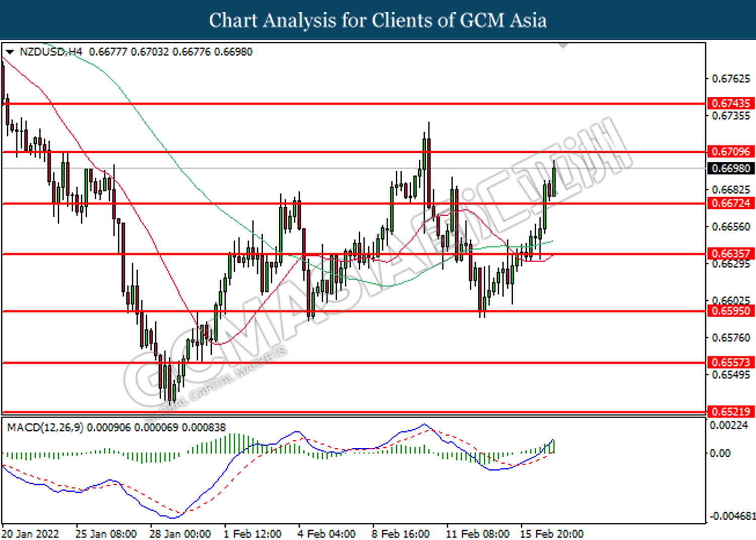This screenshot has width=756, height=540.
Task: Select the 1 Feb 12:00 time label
Action: tap(253, 533)
